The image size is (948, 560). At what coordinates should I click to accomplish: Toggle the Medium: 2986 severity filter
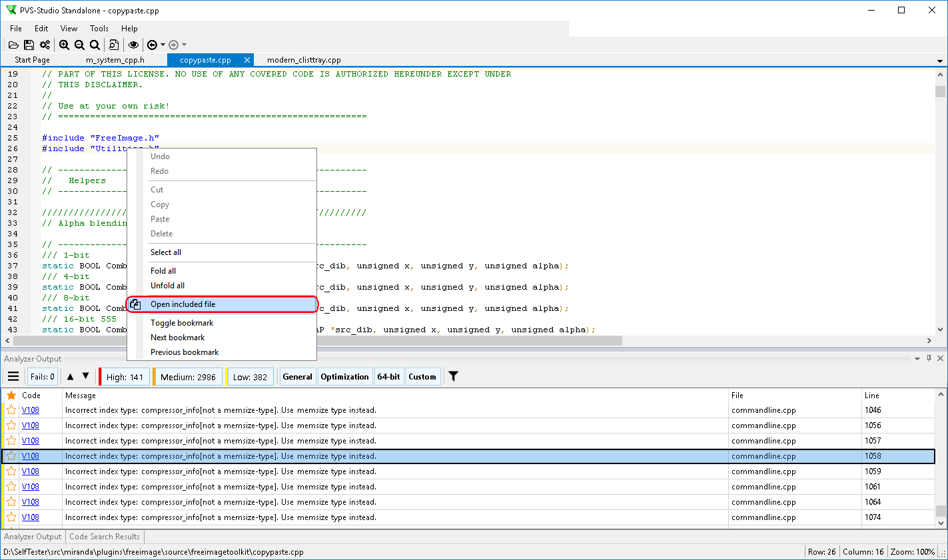click(188, 377)
